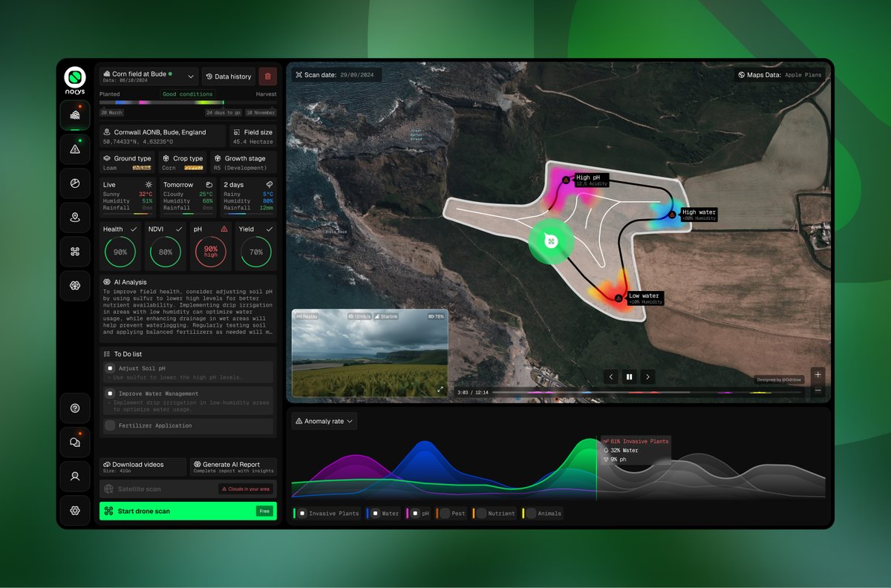Open the Corn field at Bude dropdown
Screen dimensions: 891x588
pos(148,76)
